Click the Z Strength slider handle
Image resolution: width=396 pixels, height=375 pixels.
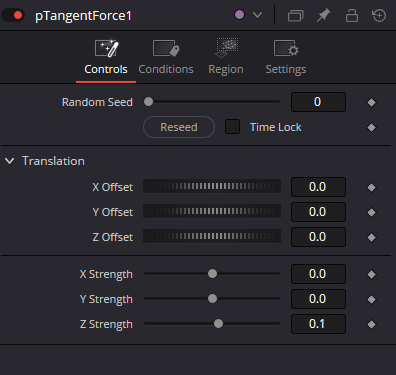tap(218, 324)
